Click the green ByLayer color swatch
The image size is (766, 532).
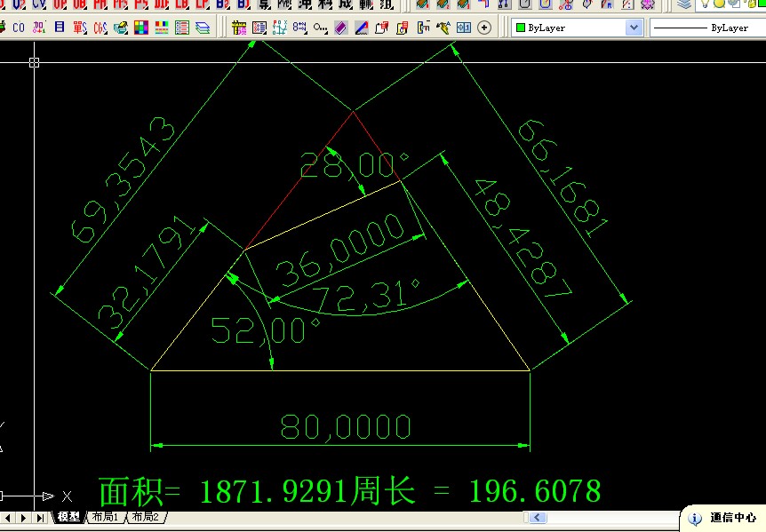point(521,28)
